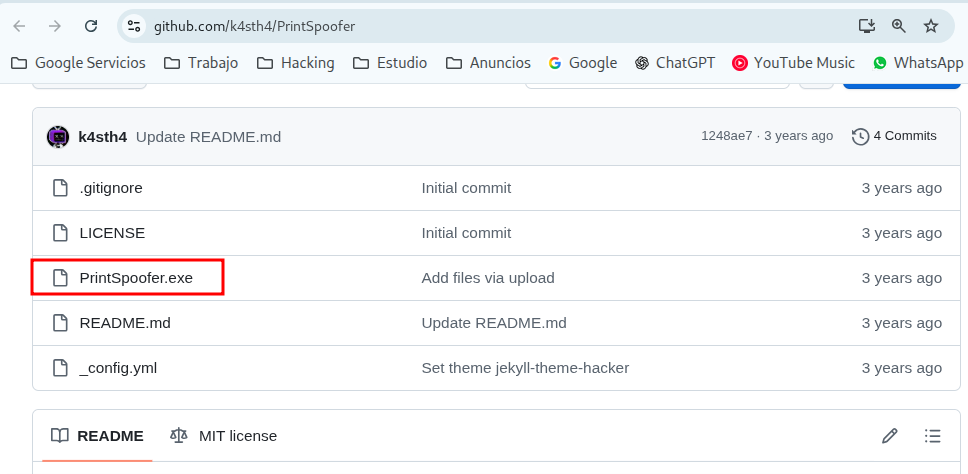Open commit hash 1248ae7

click(x=727, y=136)
